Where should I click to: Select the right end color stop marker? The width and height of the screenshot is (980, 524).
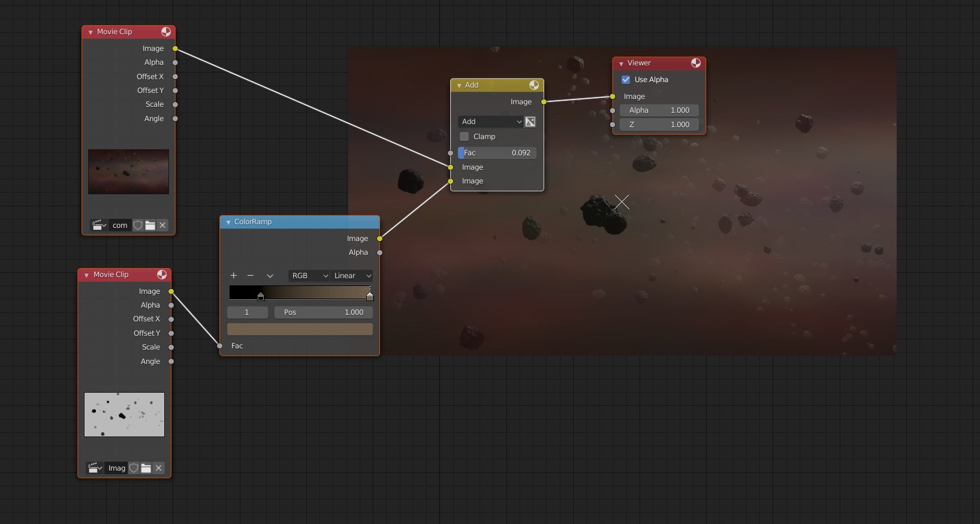tap(370, 296)
